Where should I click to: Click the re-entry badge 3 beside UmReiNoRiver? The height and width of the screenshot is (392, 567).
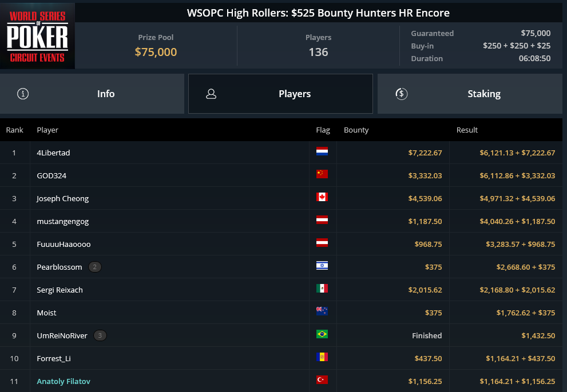tap(100, 335)
